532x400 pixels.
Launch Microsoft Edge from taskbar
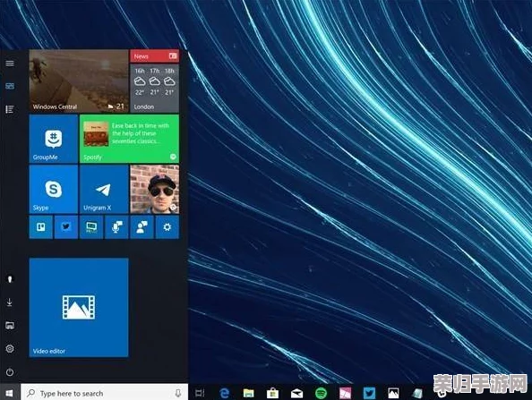224,393
